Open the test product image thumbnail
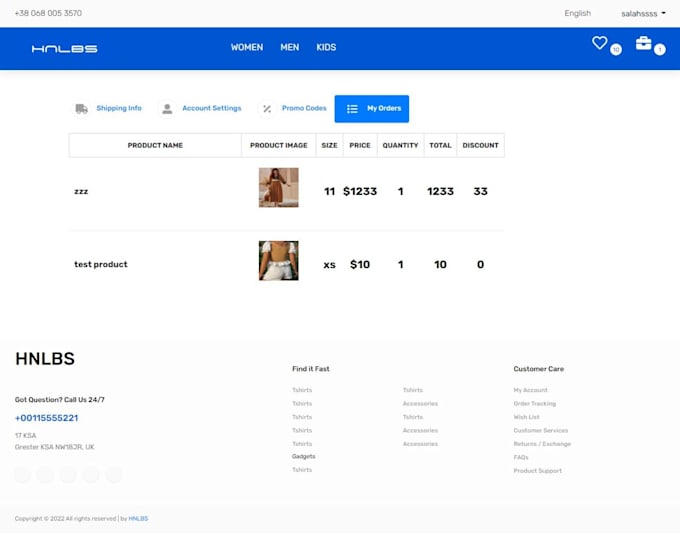This screenshot has height=533, width=680. [278, 261]
